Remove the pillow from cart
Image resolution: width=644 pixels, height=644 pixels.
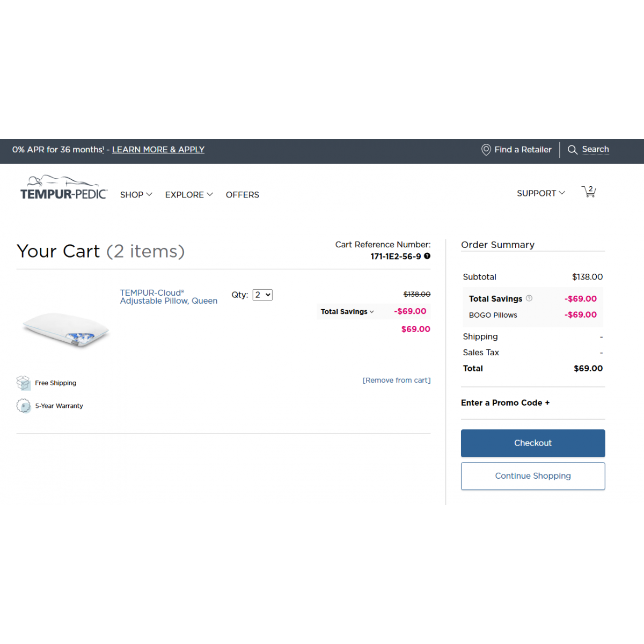click(397, 380)
